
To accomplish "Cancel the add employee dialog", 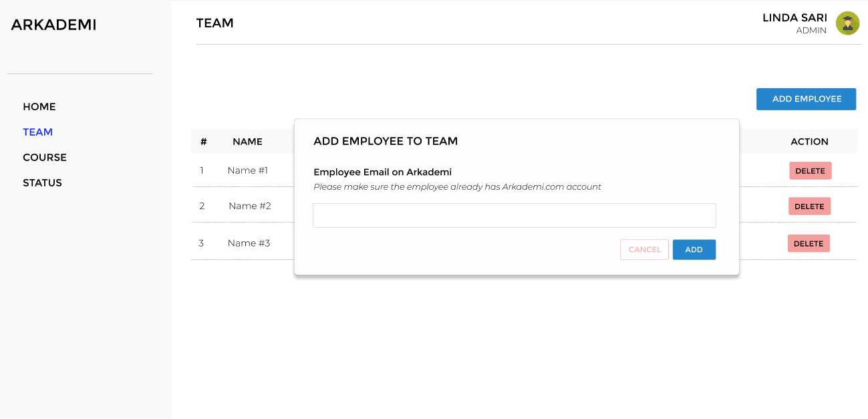I will point(644,250).
